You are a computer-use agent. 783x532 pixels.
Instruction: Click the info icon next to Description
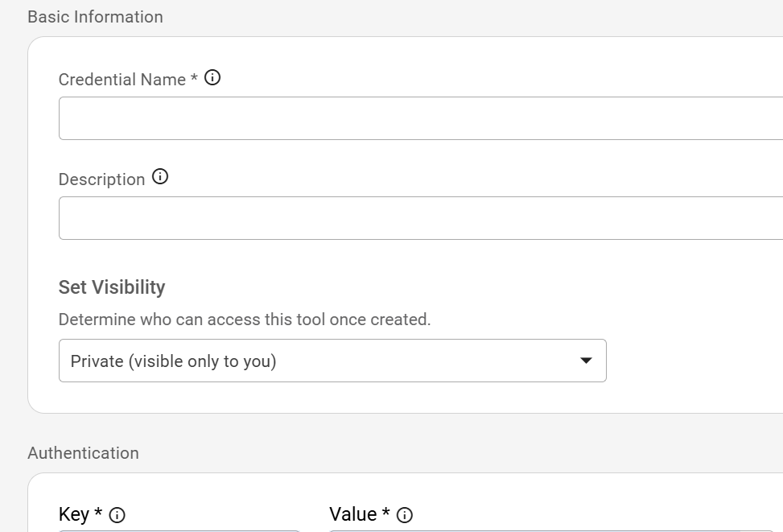point(160,177)
